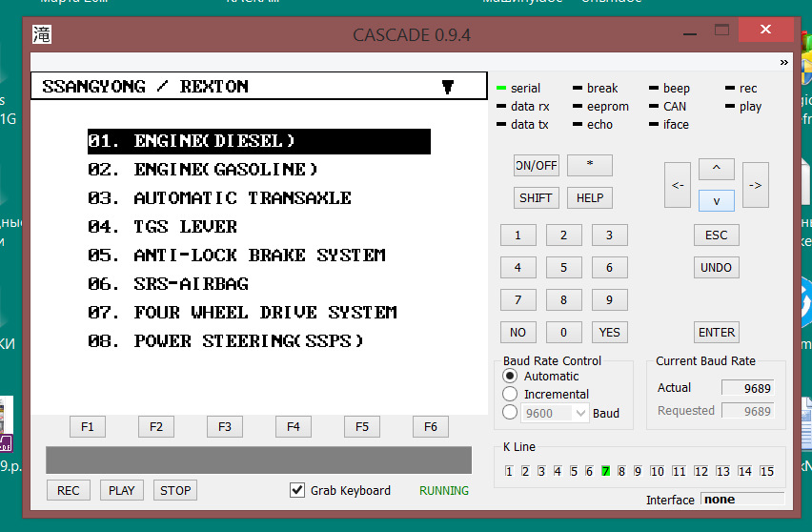
Task: Click keypad digit 8
Action: click(563, 300)
